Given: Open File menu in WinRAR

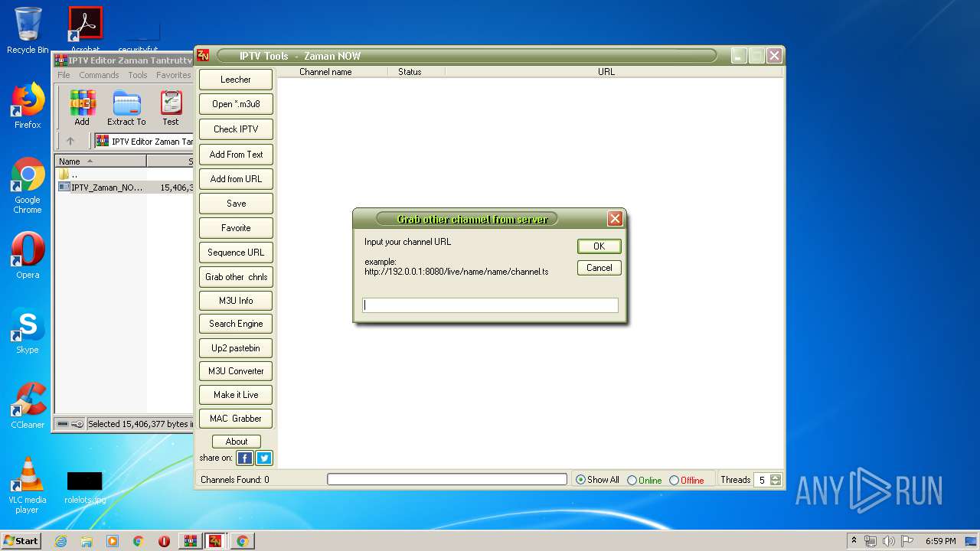Looking at the screenshot, I should pyautogui.click(x=64, y=75).
